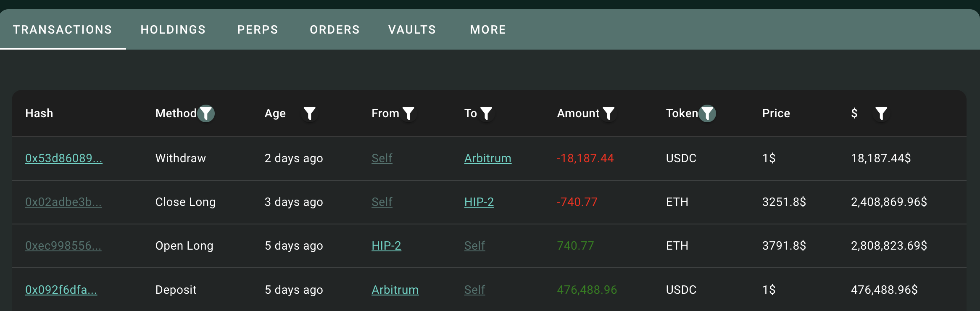Open the Age column filter icon
The height and width of the screenshot is (311, 980).
(310, 113)
